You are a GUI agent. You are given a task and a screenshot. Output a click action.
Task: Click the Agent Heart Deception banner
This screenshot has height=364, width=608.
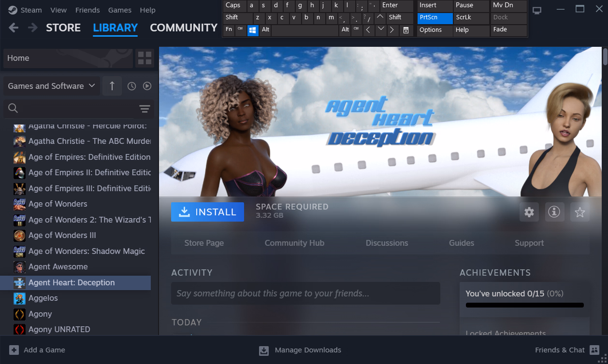pyautogui.click(x=380, y=122)
